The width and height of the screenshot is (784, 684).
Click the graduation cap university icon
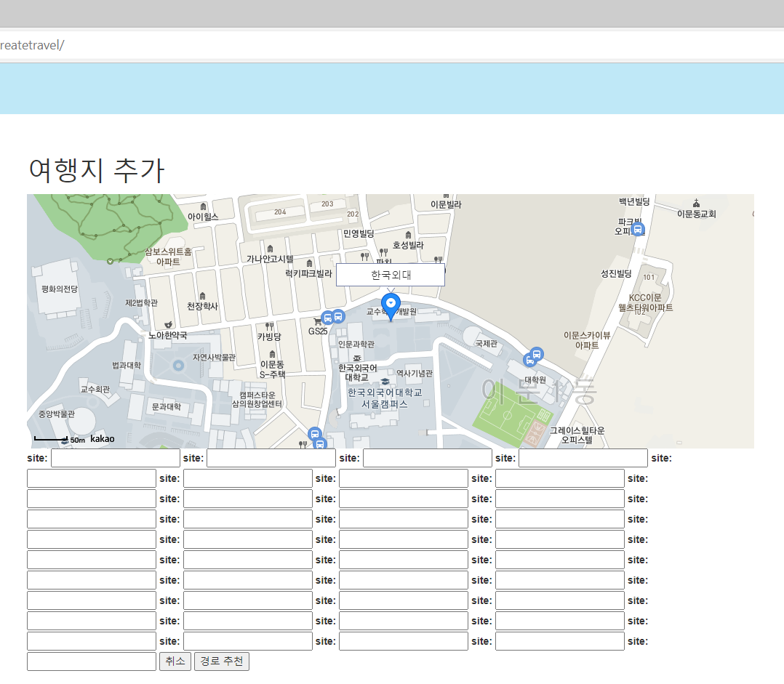pos(385,382)
